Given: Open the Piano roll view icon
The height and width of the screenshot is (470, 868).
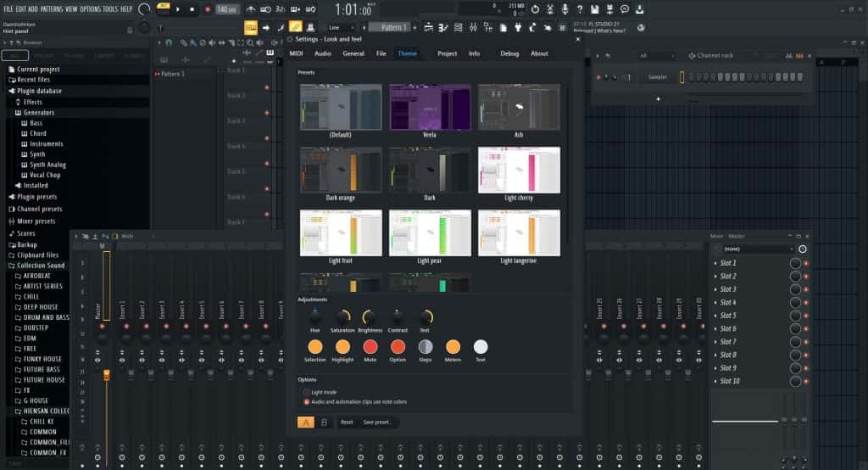Looking at the screenshot, I should tap(442, 28).
